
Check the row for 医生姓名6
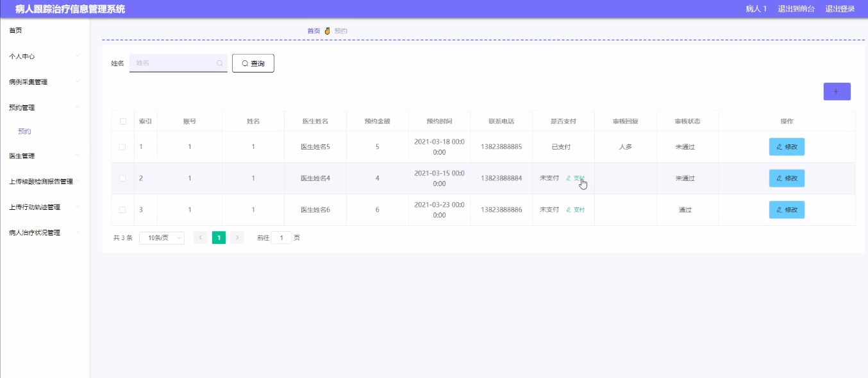pyautogui.click(x=123, y=210)
